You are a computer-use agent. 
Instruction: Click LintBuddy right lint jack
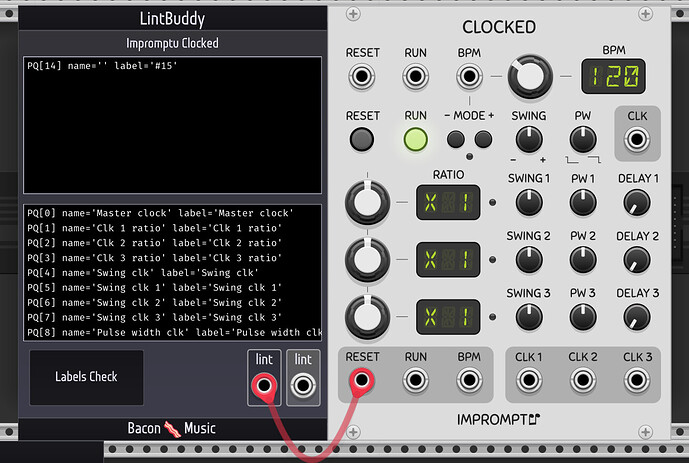pyautogui.click(x=303, y=386)
